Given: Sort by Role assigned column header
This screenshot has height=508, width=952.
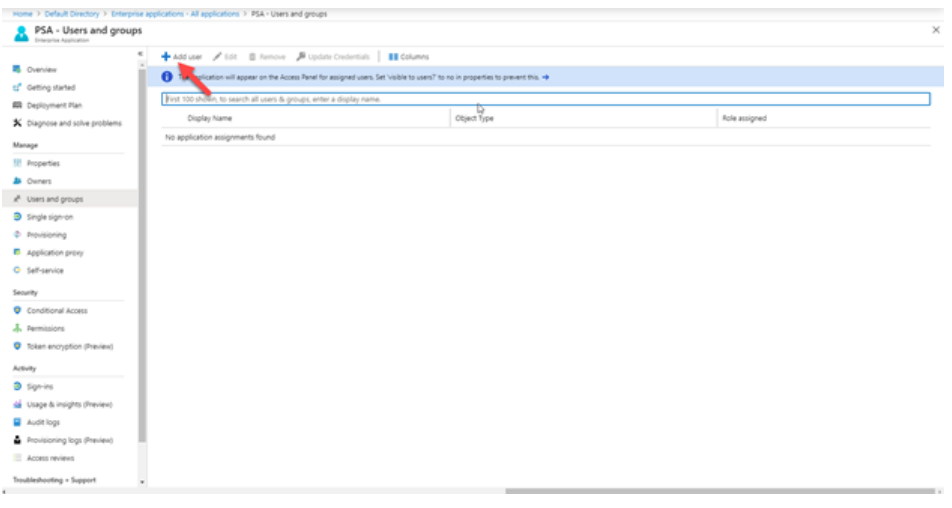Looking at the screenshot, I should point(744,118).
